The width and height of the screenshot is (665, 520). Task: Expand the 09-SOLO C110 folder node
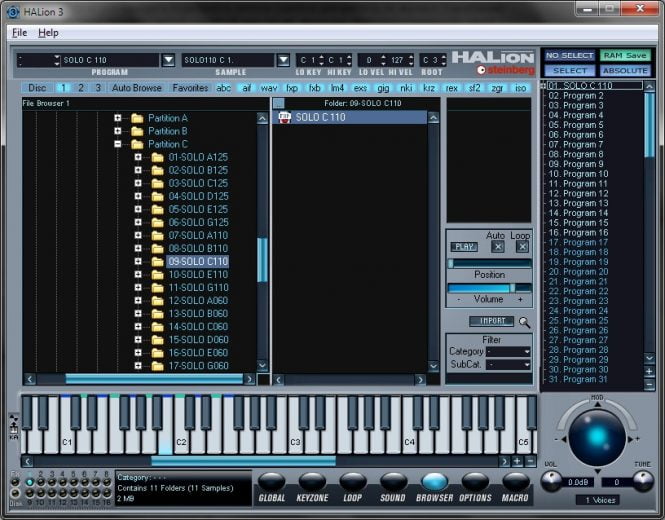pyautogui.click(x=138, y=262)
